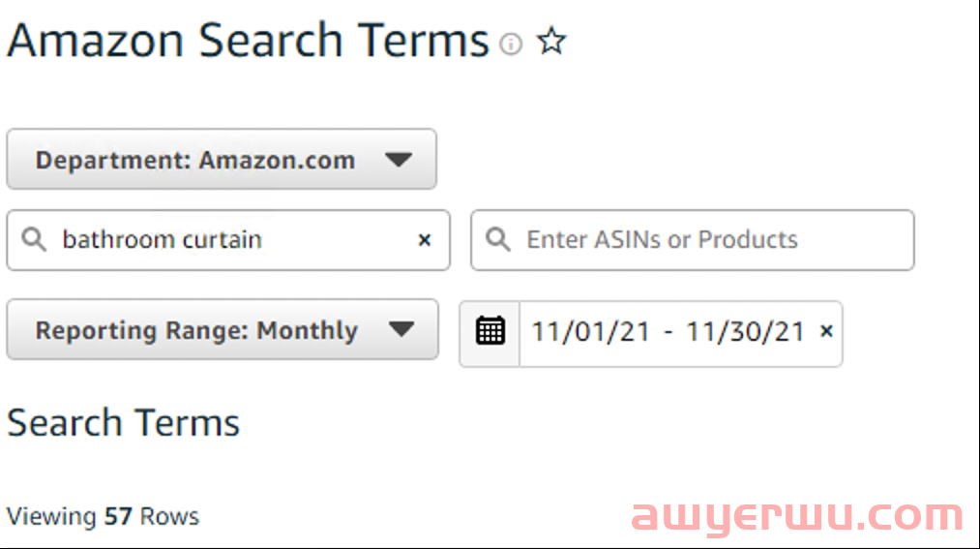Select the start date 11/01/21

(591, 331)
